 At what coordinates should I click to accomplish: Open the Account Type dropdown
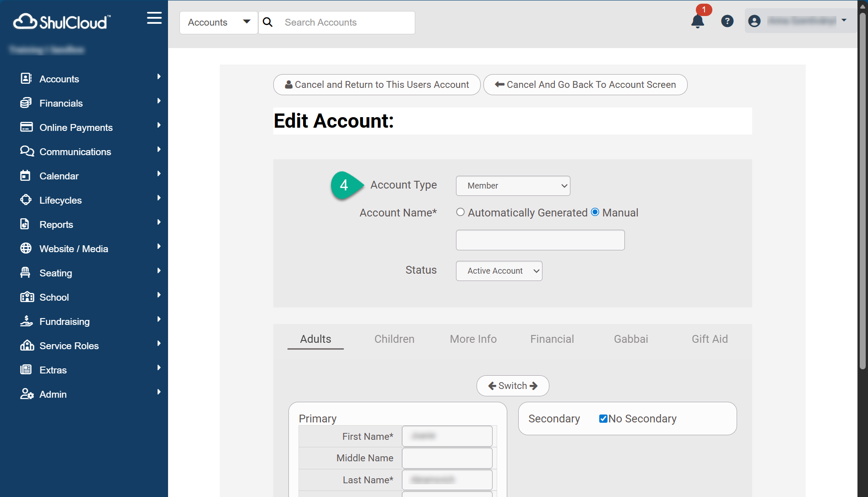pyautogui.click(x=513, y=186)
